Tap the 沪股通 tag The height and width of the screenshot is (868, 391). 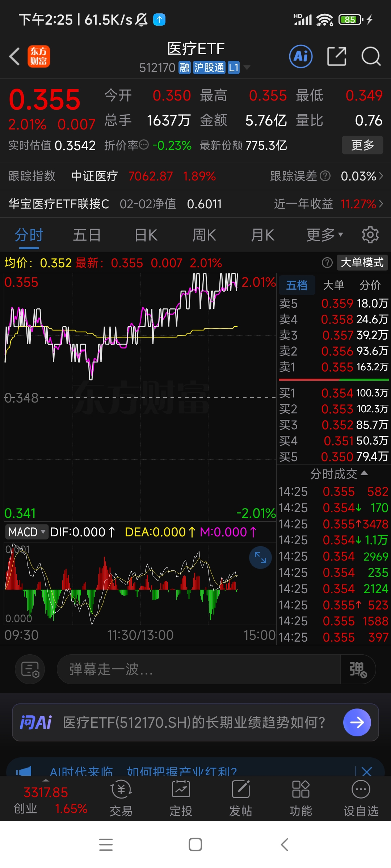209,68
